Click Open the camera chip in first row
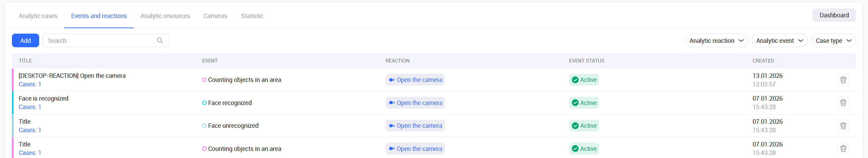The height and width of the screenshot is (158, 868). click(415, 80)
